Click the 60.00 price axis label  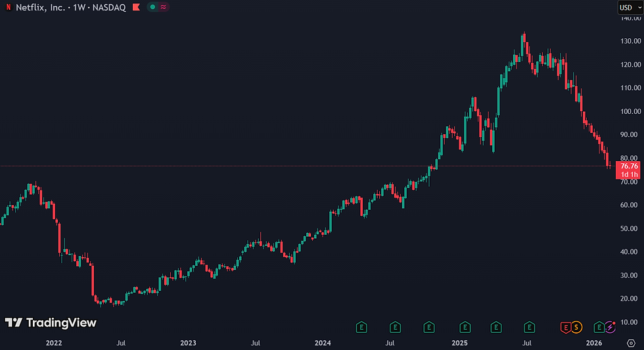pyautogui.click(x=630, y=205)
